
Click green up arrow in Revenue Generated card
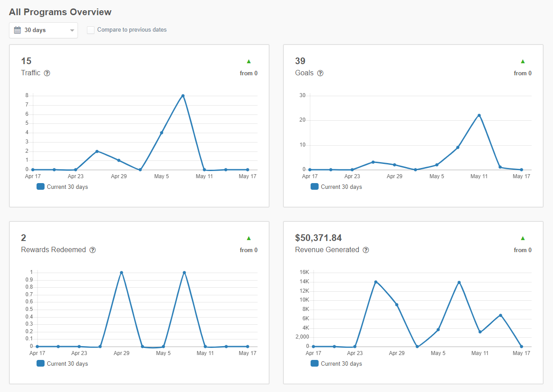(x=523, y=238)
